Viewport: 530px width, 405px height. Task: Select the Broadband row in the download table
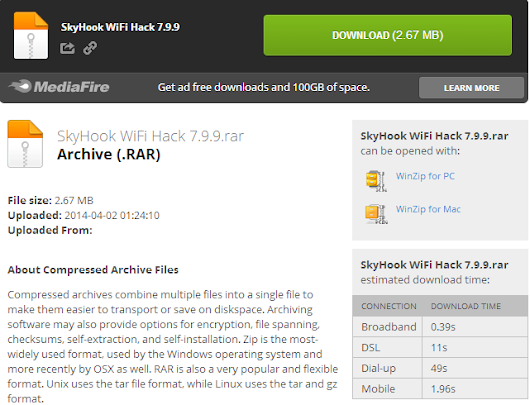[x=440, y=327]
